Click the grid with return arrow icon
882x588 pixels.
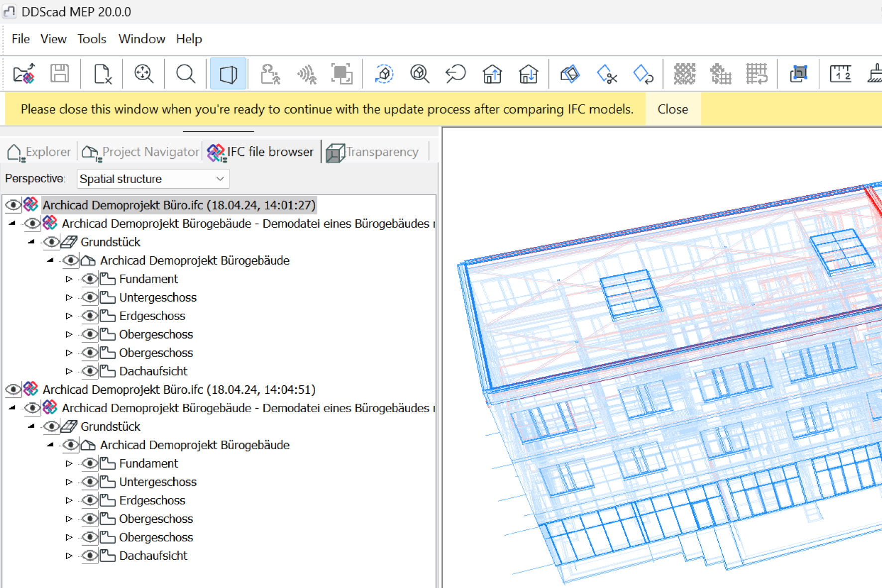(x=757, y=74)
